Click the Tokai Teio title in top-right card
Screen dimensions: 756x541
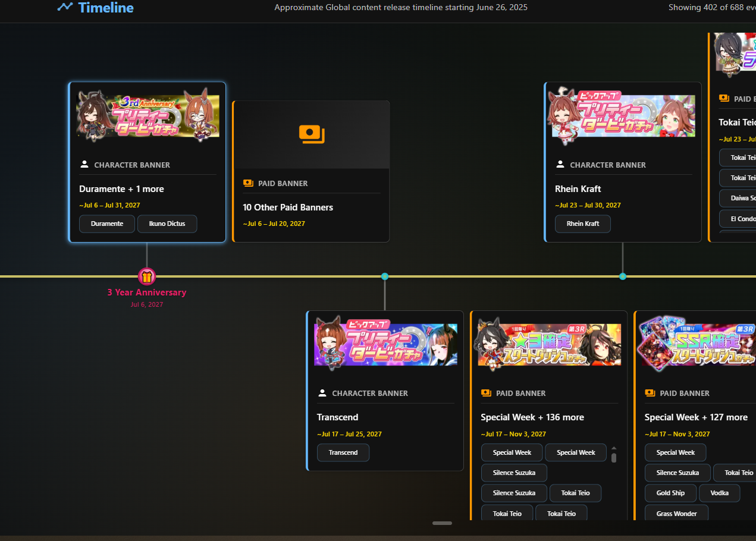coord(738,122)
